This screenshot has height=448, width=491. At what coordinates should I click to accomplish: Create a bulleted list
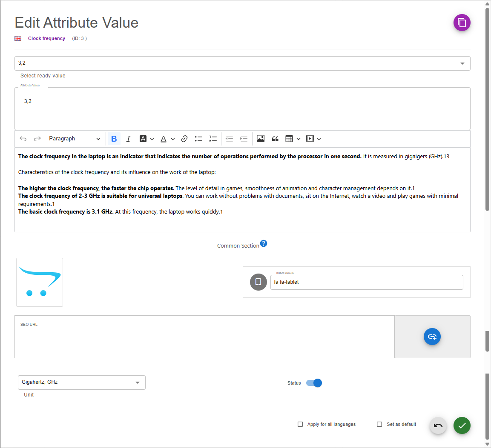(198, 139)
